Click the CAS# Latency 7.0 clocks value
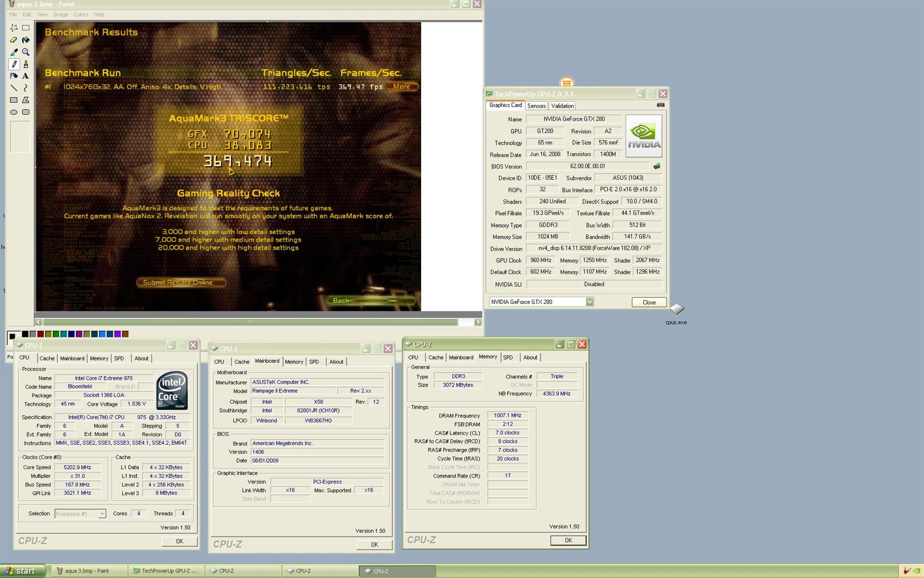 pyautogui.click(x=507, y=433)
